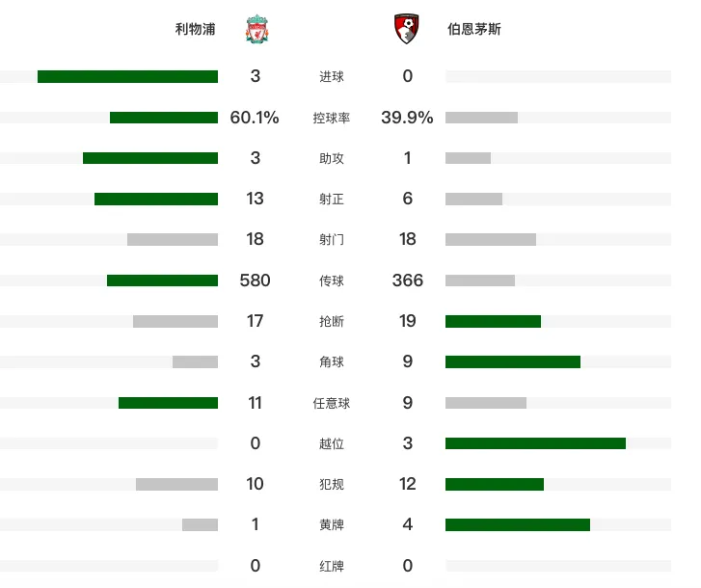
Task: Click the 控球率 possession label
Action: pyautogui.click(x=332, y=118)
